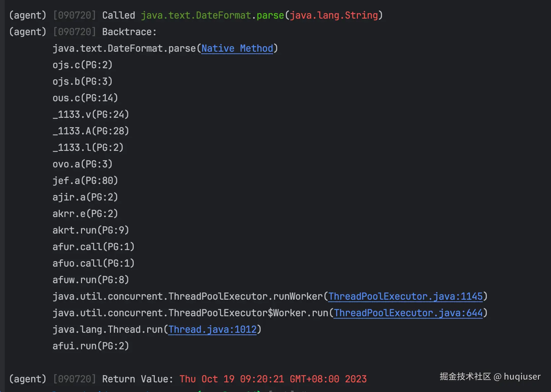Select the afuw.run(PG:8) trace line
Viewport: 551px width, 392px height.
(91, 280)
